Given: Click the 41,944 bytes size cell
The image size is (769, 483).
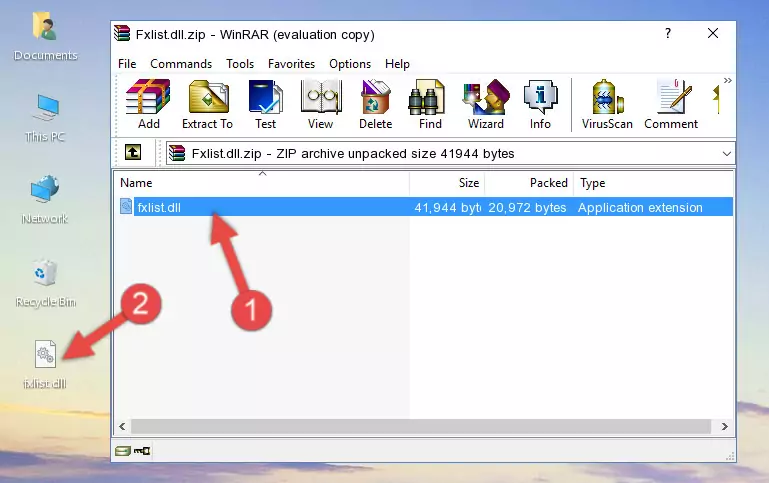Looking at the screenshot, I should point(447,207).
